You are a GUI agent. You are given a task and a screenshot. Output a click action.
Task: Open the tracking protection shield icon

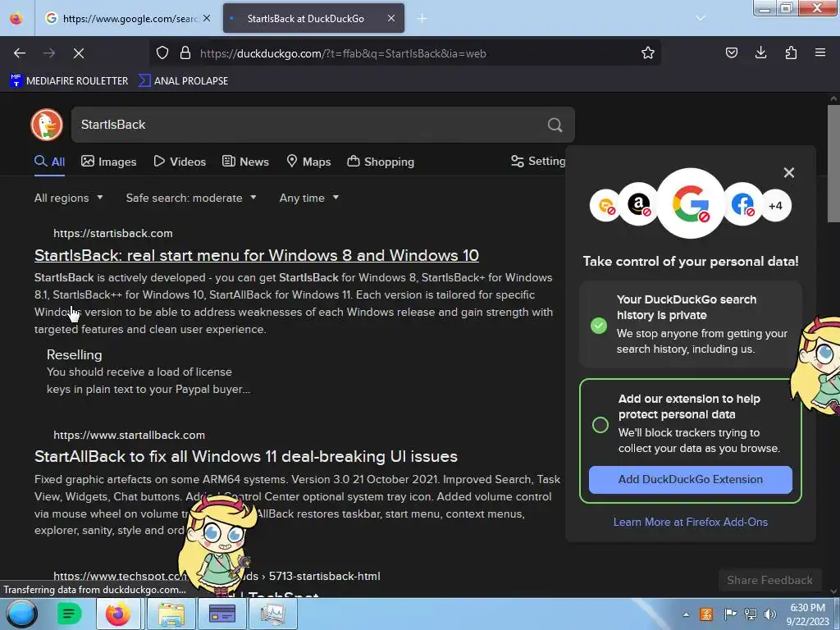[162, 53]
